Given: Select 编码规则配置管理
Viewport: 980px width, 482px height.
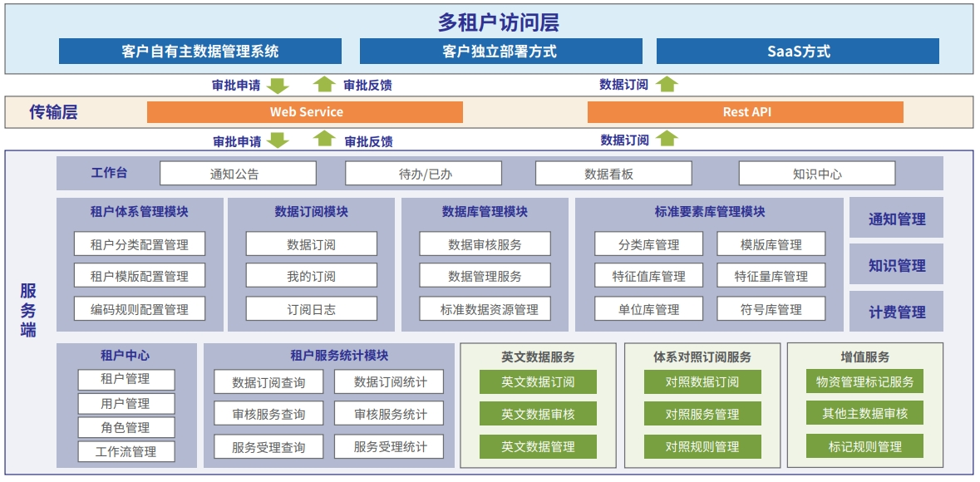Looking at the screenshot, I should click(140, 309).
